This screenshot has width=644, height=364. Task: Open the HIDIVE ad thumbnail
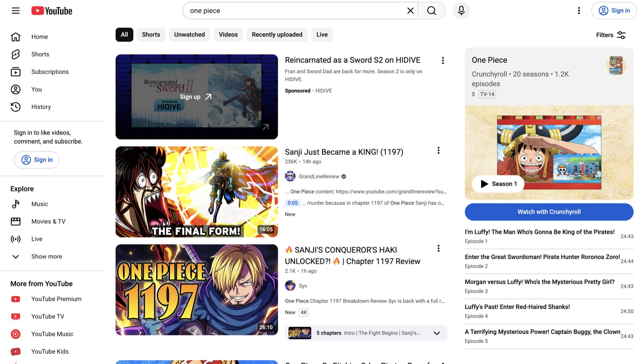click(x=196, y=97)
